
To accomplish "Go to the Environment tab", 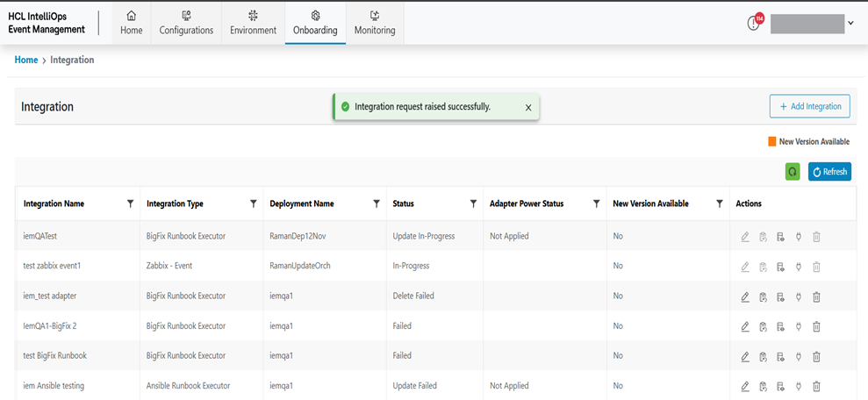I will point(253,23).
